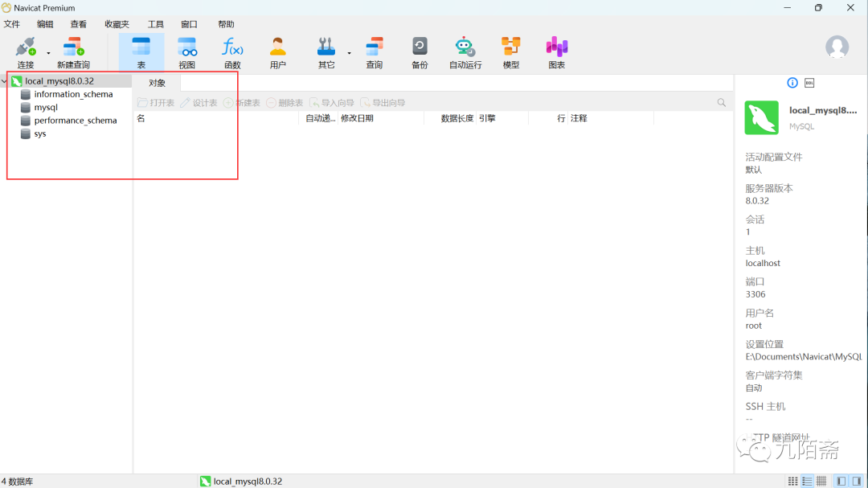The width and height of the screenshot is (868, 488).
Task: Sort by the 数据长度 column header
Action: coord(450,118)
